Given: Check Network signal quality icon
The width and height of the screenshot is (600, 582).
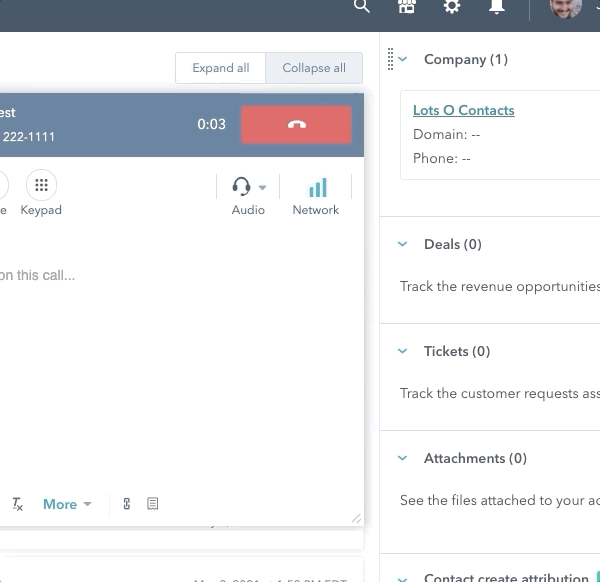Looking at the screenshot, I should [x=316, y=188].
